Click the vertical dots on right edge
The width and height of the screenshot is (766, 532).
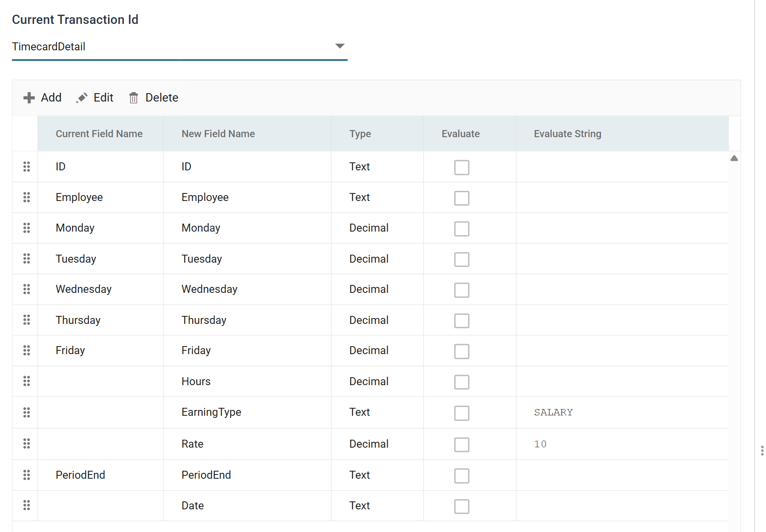tap(762, 451)
